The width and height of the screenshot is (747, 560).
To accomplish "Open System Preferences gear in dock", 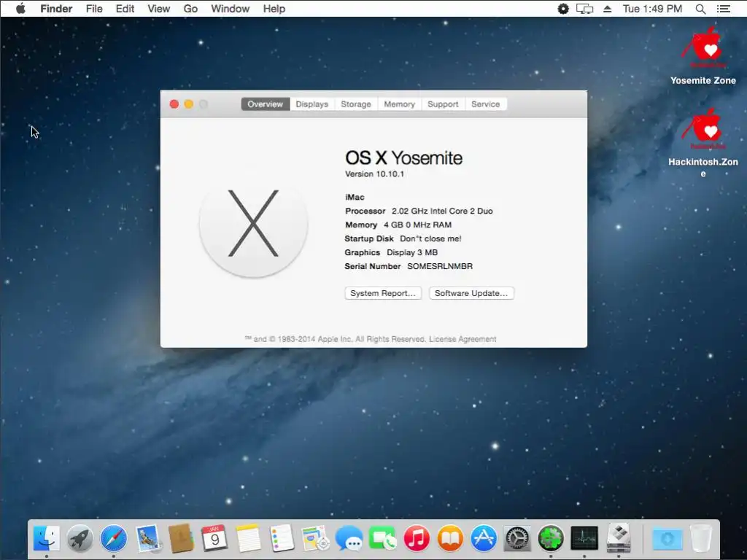I will [x=517, y=538].
